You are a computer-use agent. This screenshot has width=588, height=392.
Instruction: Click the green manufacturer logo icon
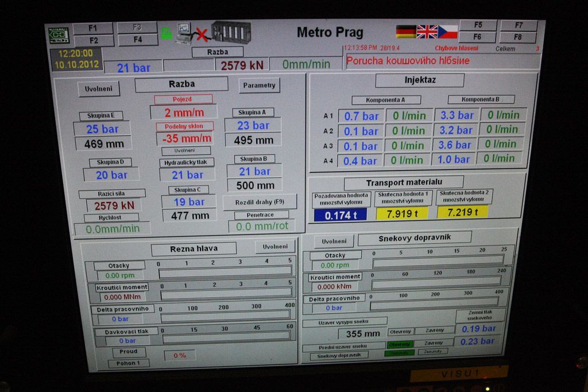pos(59,36)
